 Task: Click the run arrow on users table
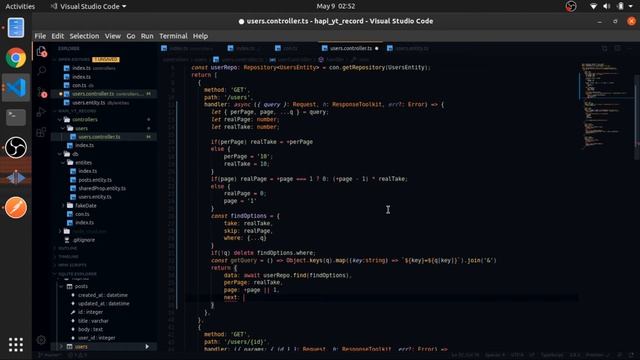[x=147, y=347]
